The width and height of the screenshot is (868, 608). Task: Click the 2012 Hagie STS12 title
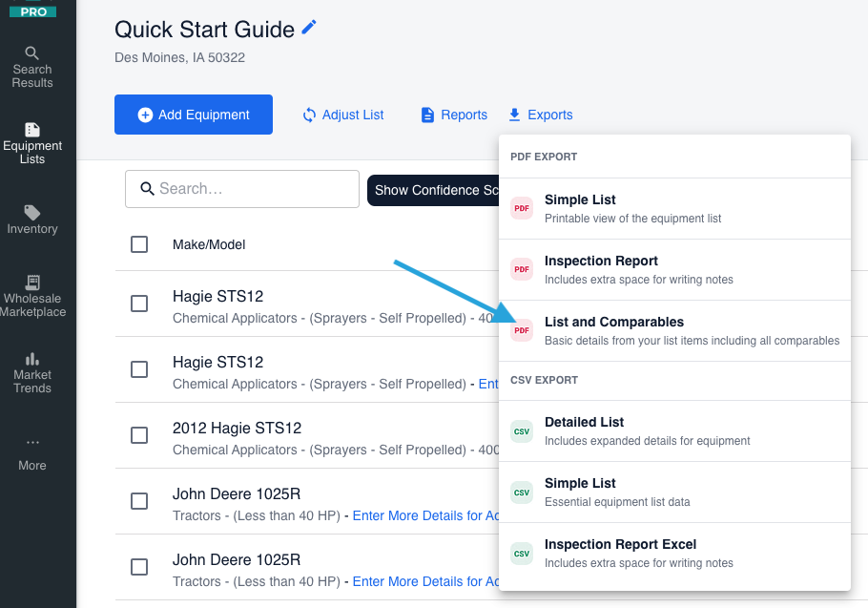237,428
